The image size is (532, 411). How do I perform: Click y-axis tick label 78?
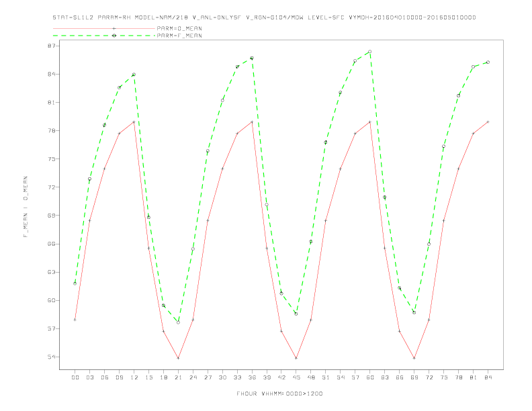tap(52, 130)
